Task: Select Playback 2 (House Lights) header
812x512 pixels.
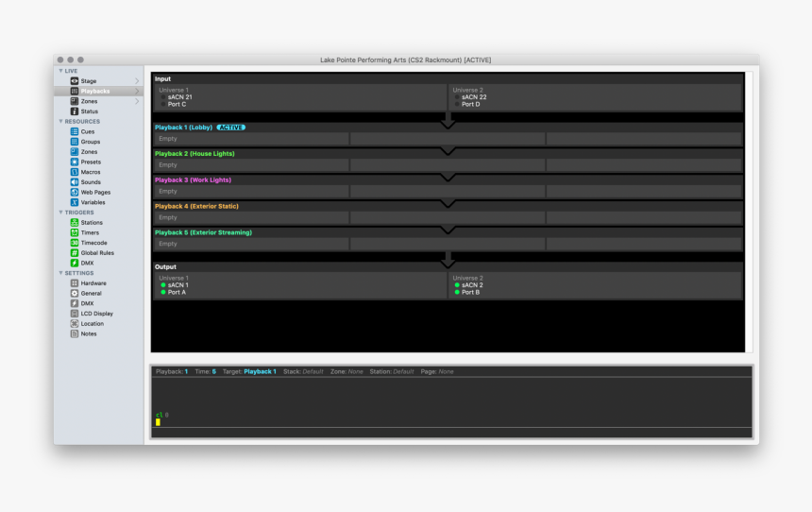Action: [x=195, y=154]
